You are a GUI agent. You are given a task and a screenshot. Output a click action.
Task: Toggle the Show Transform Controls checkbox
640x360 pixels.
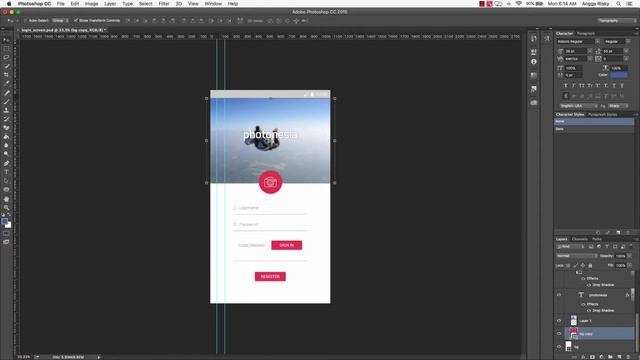(x=76, y=20)
